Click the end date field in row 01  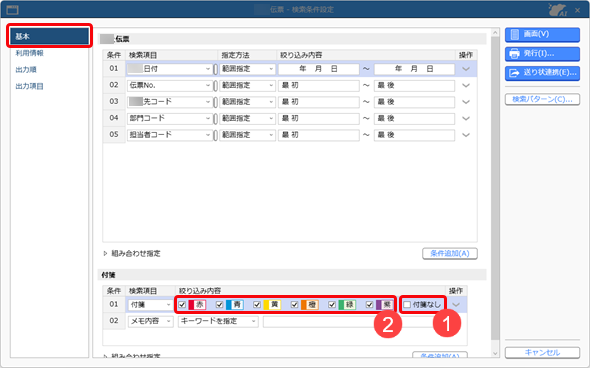point(414,69)
